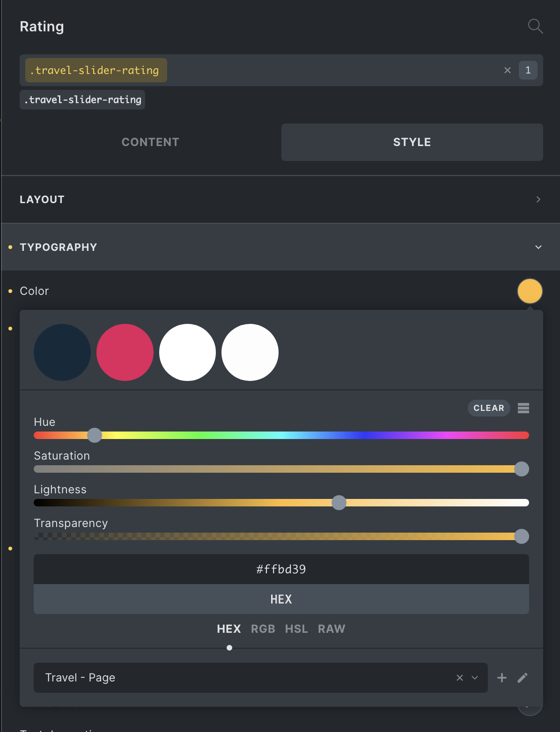Switch to the Style tab
The width and height of the screenshot is (560, 732).
[412, 142]
